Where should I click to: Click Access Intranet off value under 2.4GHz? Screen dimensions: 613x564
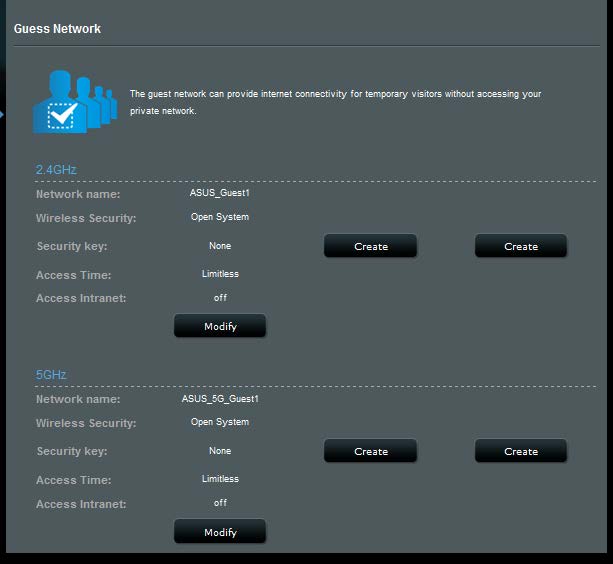[220, 298]
